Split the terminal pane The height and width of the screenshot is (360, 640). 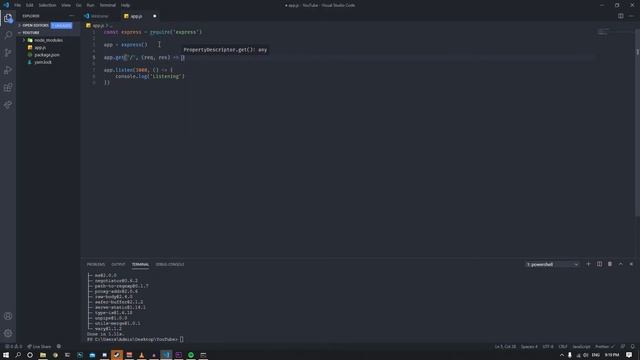599,264
